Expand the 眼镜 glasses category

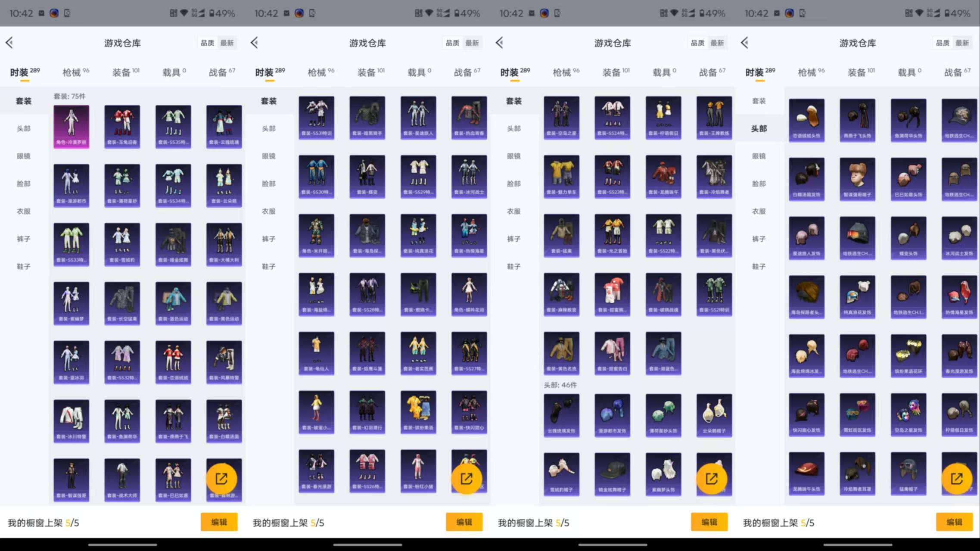[24, 156]
